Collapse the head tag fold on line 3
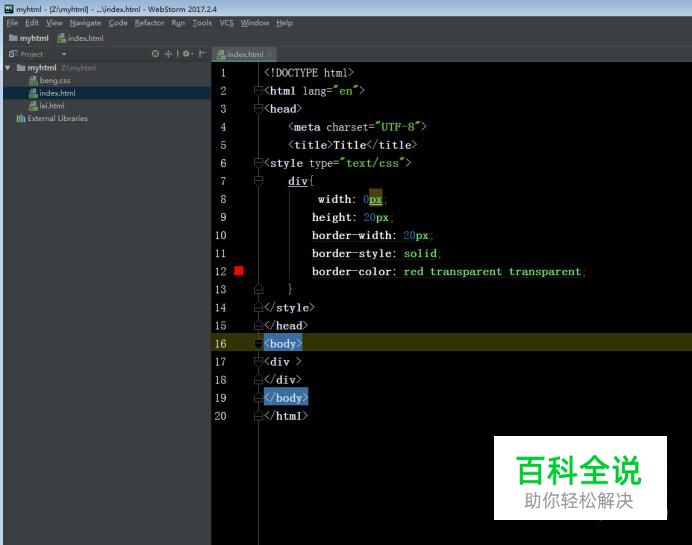The height and width of the screenshot is (545, 692). point(259,109)
